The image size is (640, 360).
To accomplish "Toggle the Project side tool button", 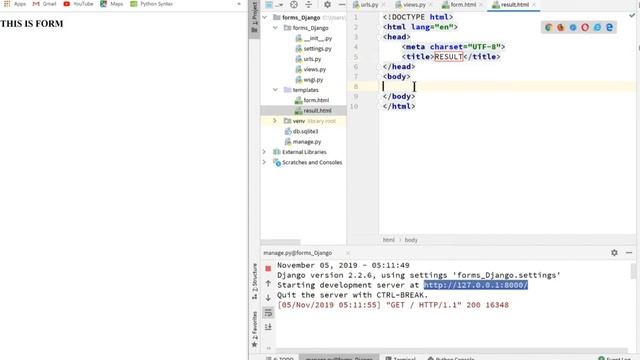I will pyautogui.click(x=254, y=18).
